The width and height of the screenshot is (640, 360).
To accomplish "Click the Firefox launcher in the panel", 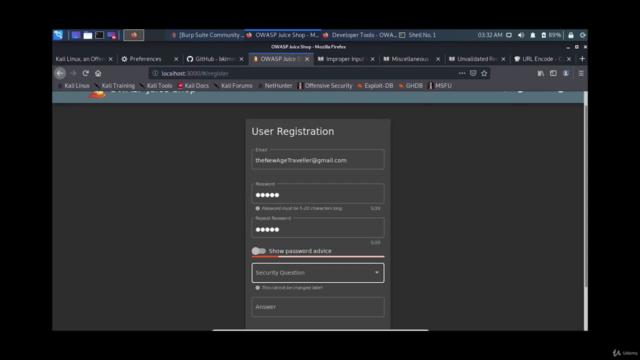I will 133,35.
